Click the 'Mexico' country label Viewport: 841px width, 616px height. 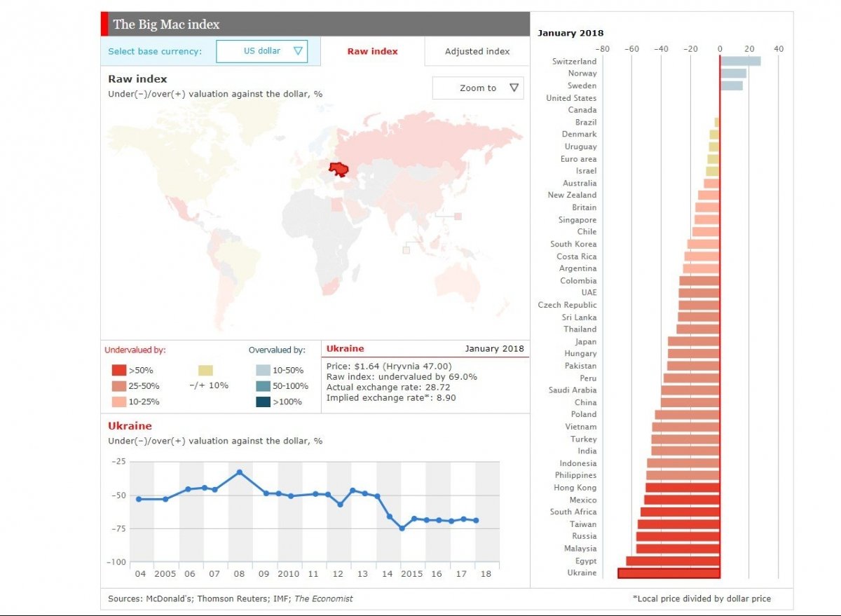(583, 500)
